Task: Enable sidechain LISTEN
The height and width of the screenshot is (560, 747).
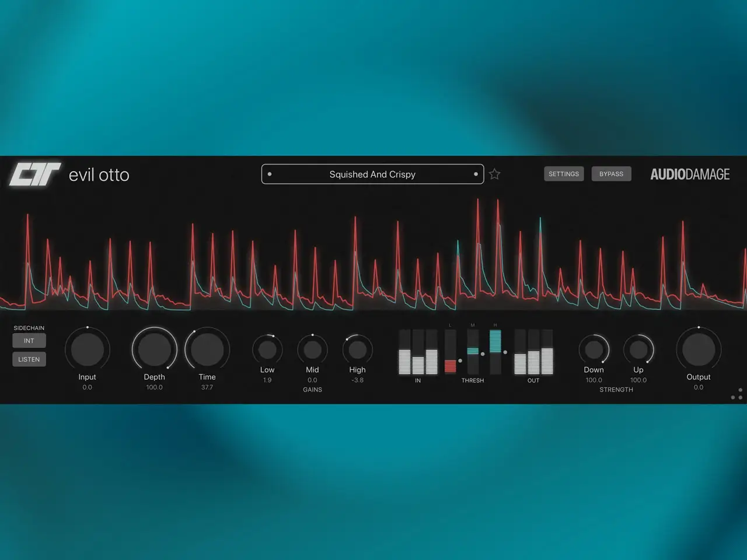Action: (29, 359)
